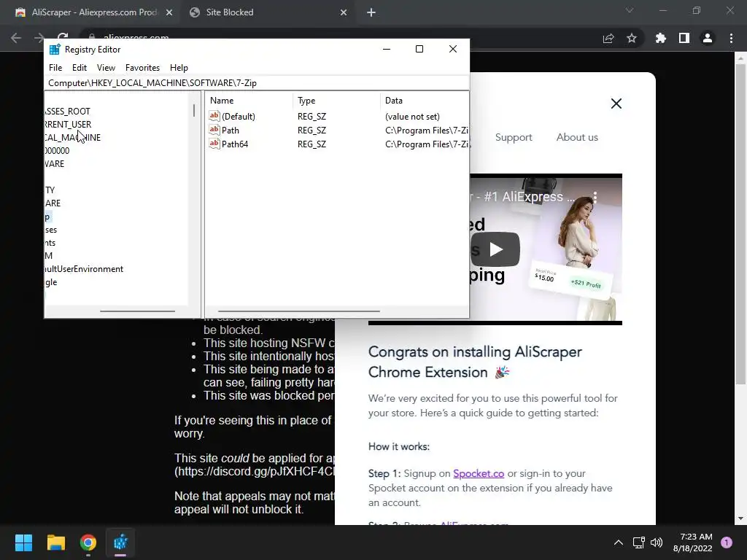Viewport: 747px width, 560px height.
Task: Open the network status tray icon
Action: coord(638,542)
